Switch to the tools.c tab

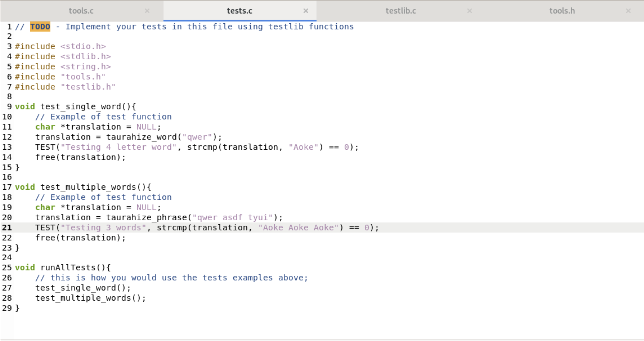(81, 11)
